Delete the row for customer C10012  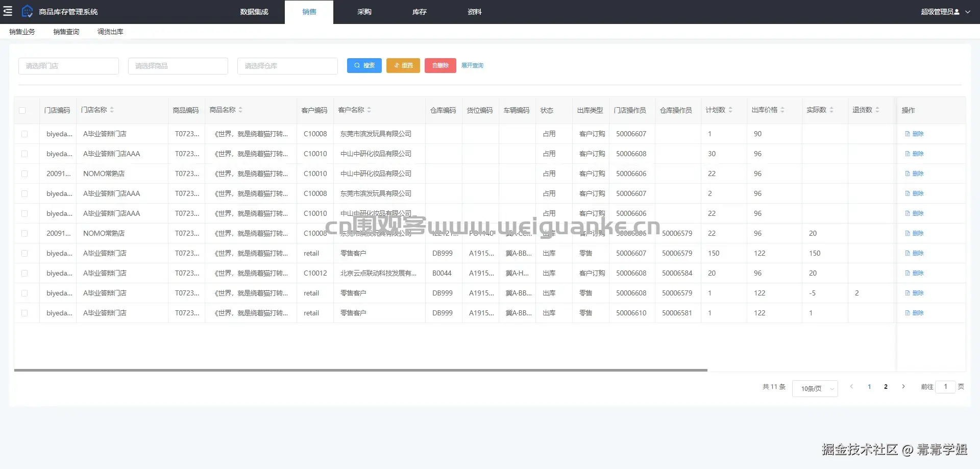pyautogui.click(x=914, y=273)
